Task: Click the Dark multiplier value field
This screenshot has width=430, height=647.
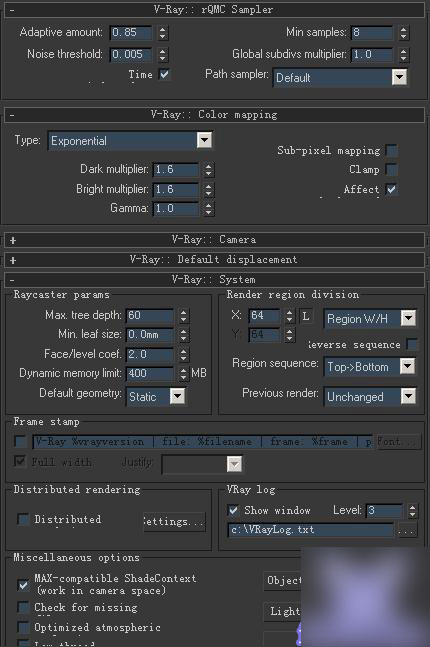Action: click(x=176, y=170)
